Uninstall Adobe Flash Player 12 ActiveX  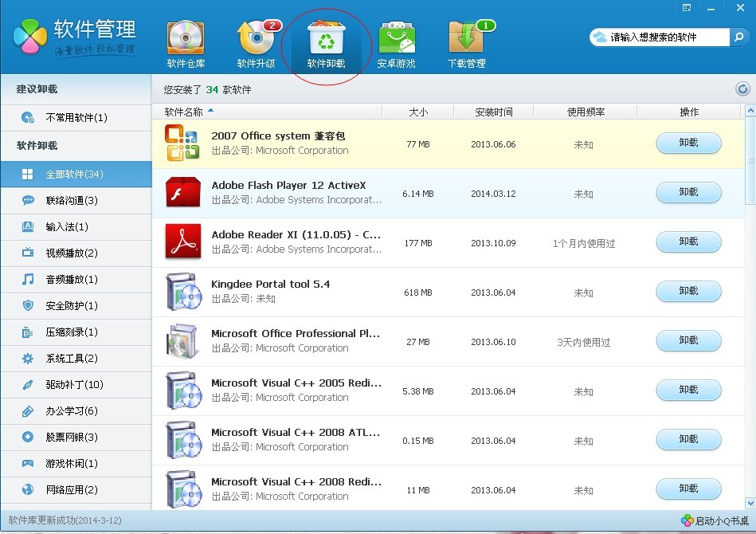[688, 192]
